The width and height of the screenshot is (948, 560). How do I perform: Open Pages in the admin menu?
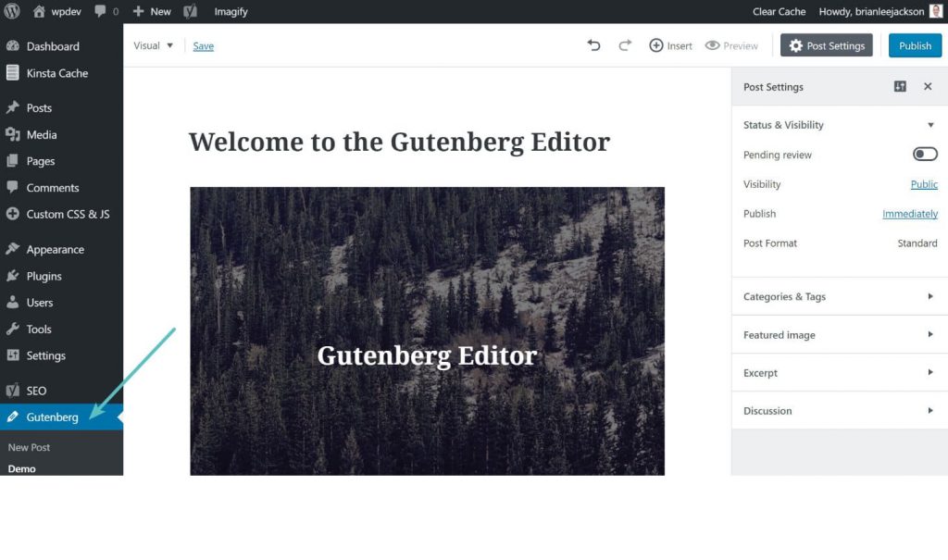pos(61,161)
